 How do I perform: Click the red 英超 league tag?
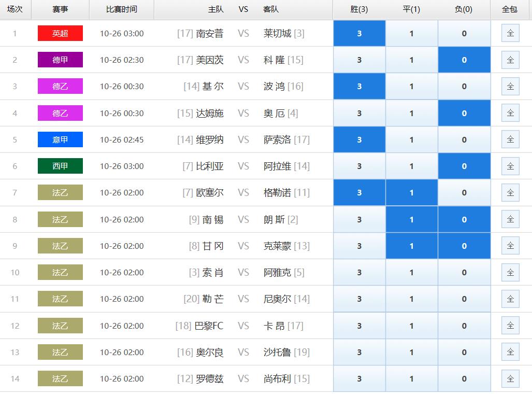pyautogui.click(x=61, y=33)
